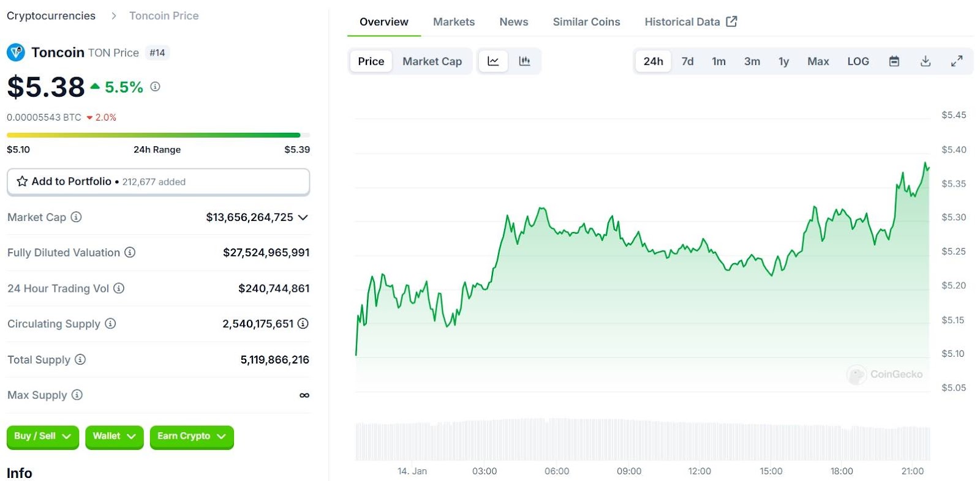This screenshot has width=980, height=481.
Task: Click Toncoin Price breadcrumb
Action: point(164,16)
